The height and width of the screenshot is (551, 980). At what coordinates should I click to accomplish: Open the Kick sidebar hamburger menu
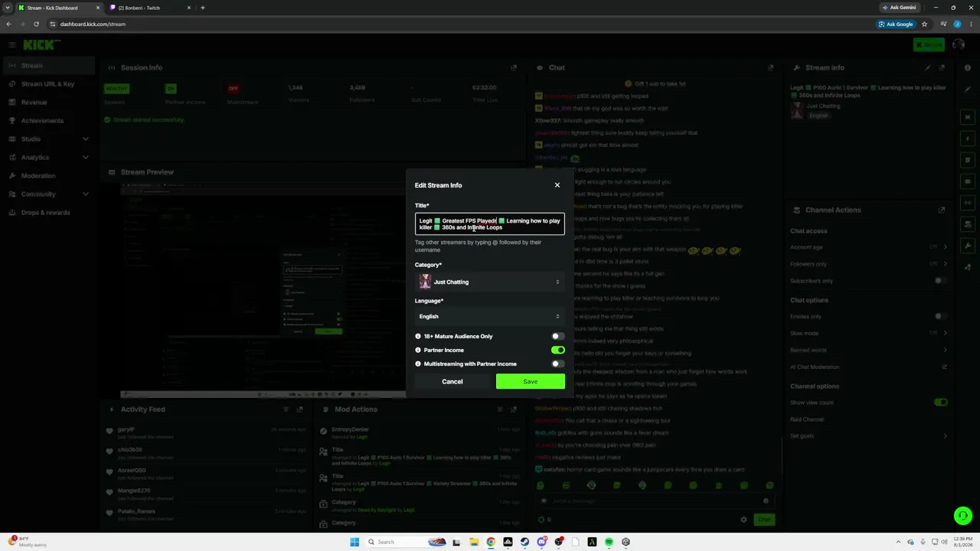point(11,45)
